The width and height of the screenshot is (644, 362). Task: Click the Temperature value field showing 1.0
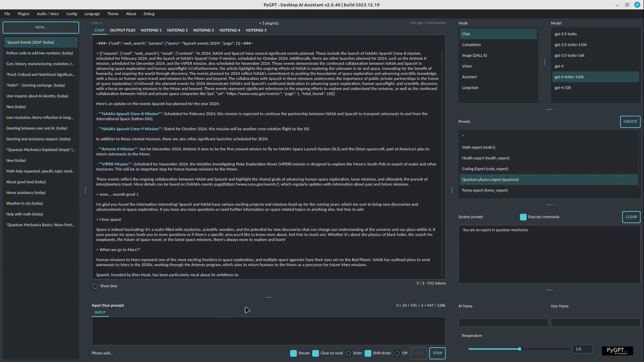tap(582, 349)
